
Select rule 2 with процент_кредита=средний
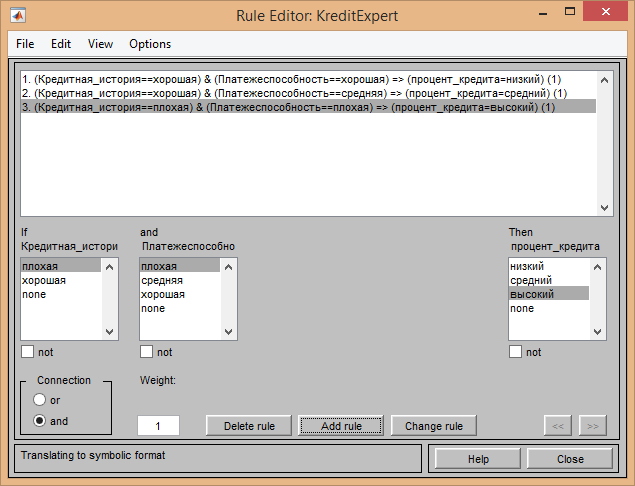(x=309, y=94)
